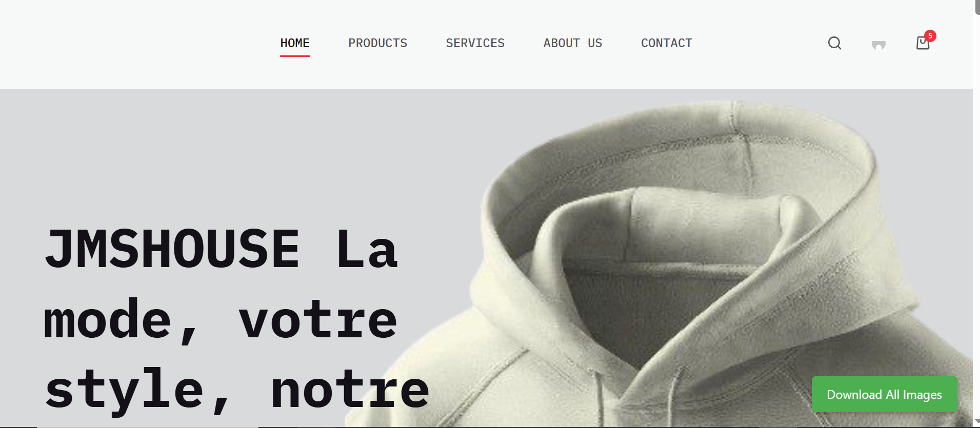
Task: Click the word votre in hero heading
Action: 318,320
